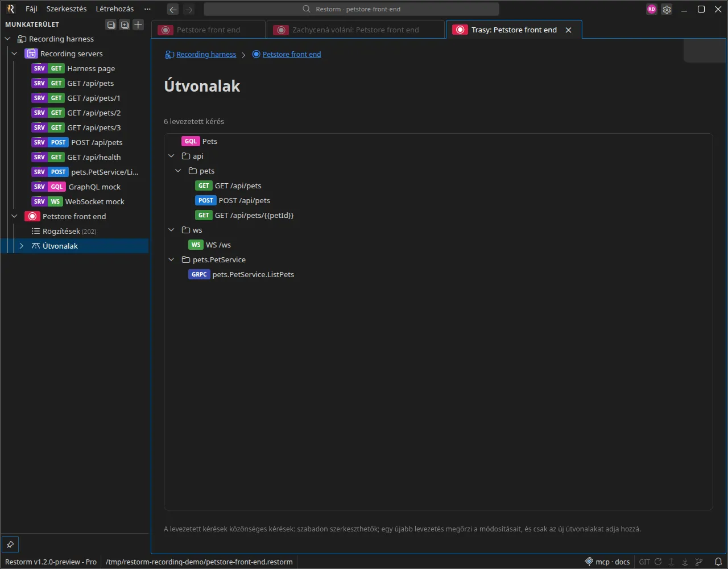Click the file path in the status bar

click(x=199, y=562)
